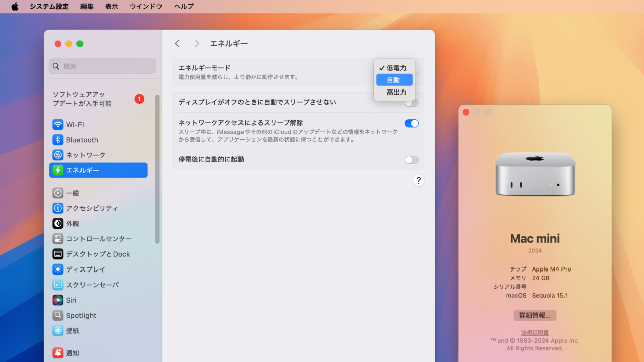The image size is (644, 362).
Task: Click 詳細情報... button in About window
Action: tap(535, 315)
